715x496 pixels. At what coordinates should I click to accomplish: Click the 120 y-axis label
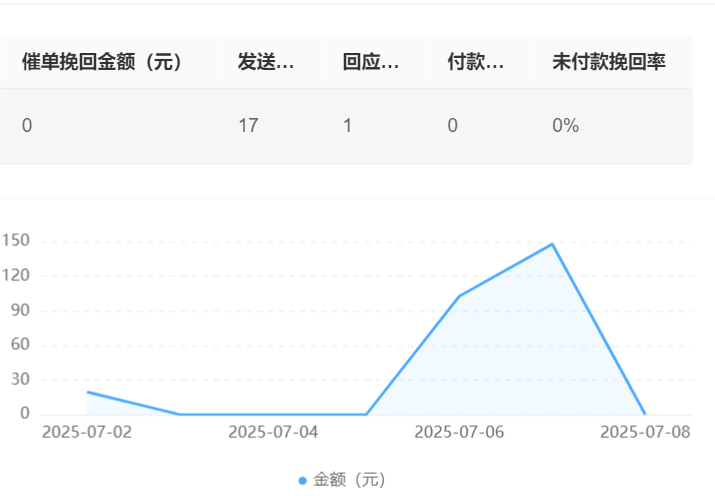tap(16, 275)
